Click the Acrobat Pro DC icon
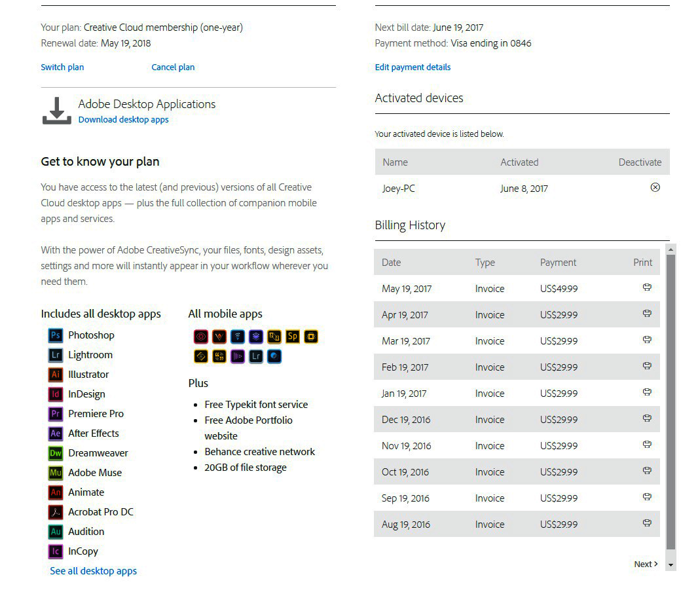The width and height of the screenshot is (700, 590). click(56, 512)
